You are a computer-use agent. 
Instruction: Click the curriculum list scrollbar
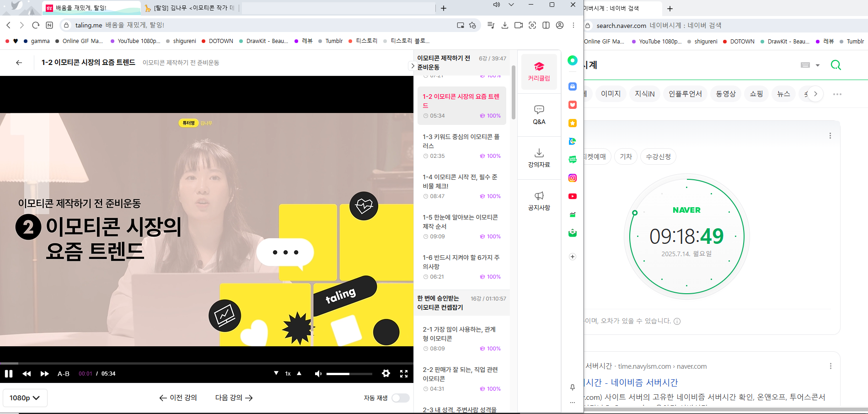513,91
